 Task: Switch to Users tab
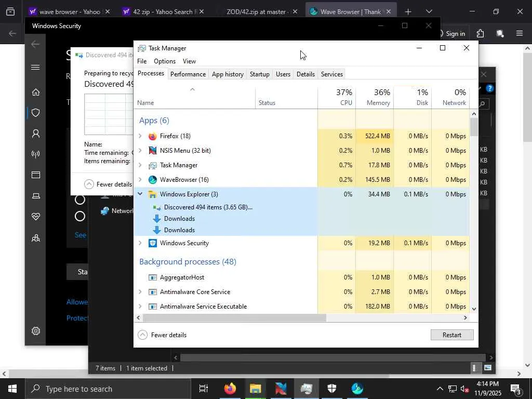(x=283, y=74)
